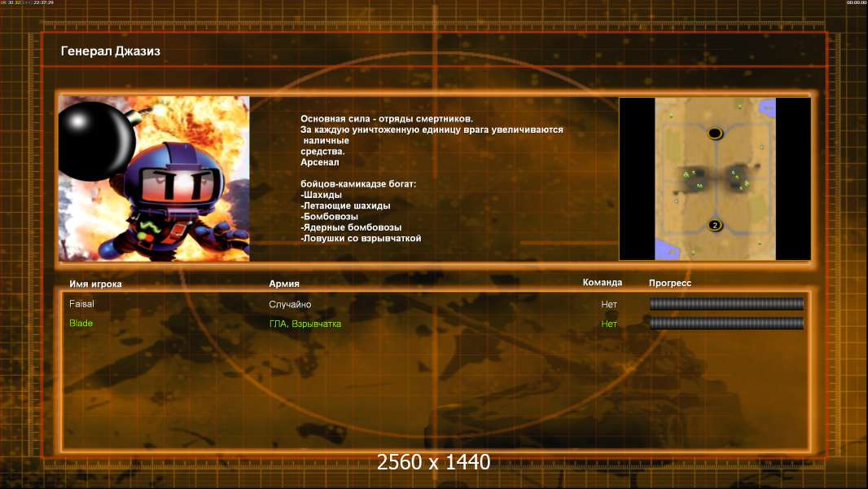Click the right burnt crater on the minimap
868x489 pixels.
pyautogui.click(x=739, y=178)
